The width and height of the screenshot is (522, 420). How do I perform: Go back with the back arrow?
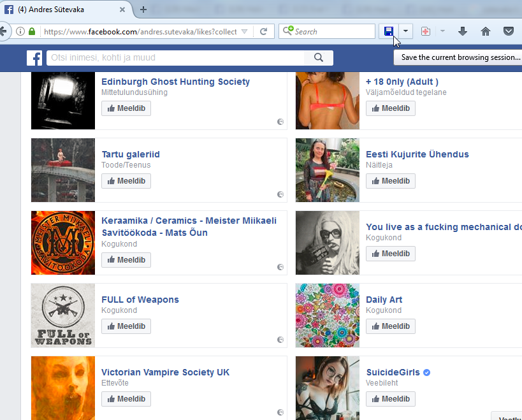pyautogui.click(x=3, y=32)
